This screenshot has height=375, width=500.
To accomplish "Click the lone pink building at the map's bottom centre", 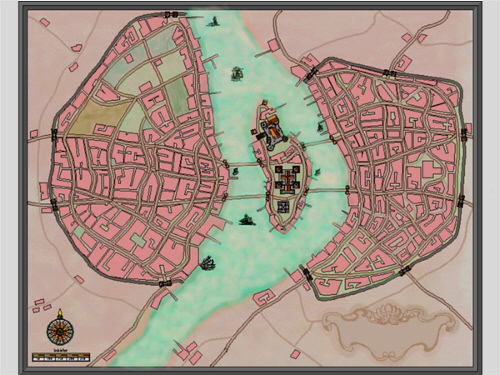I will click(295, 354).
